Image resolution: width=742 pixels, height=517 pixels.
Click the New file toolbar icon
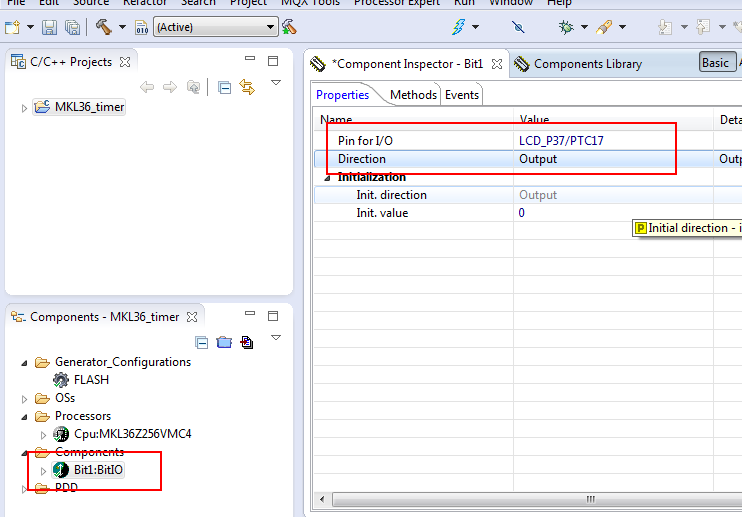click(x=13, y=27)
